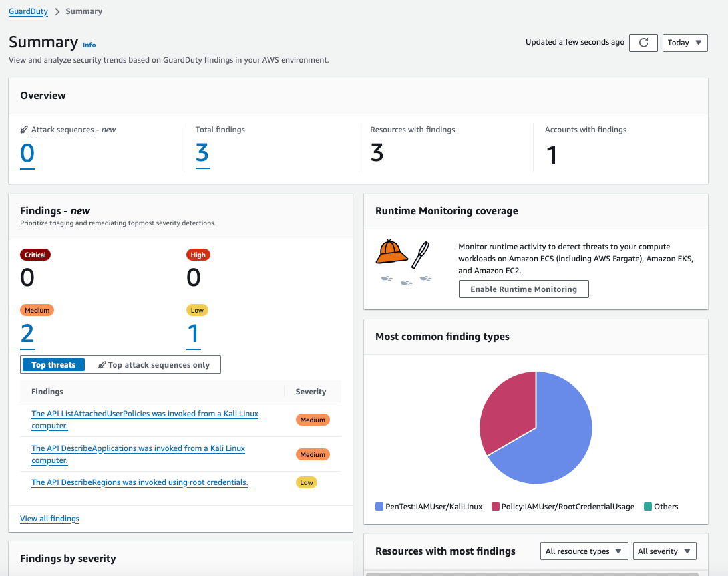728x576 pixels.
Task: Open Medium findings count 2
Action: coord(27,335)
